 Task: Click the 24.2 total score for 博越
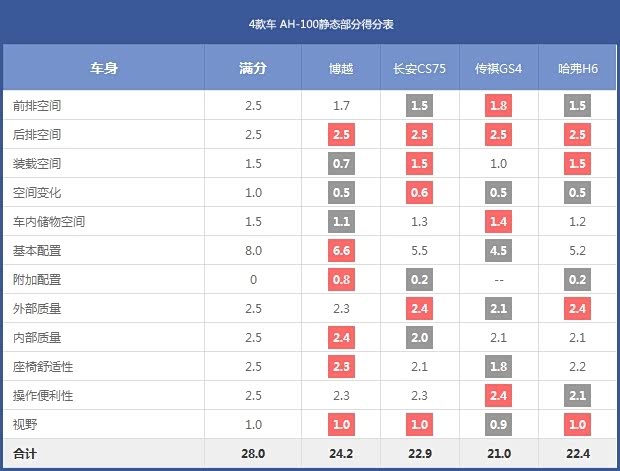341,454
